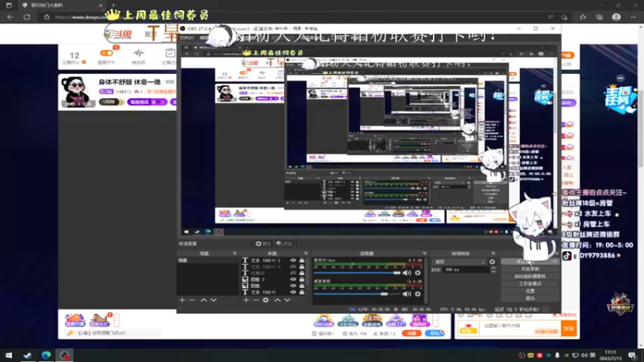
Task: Open the streamer task checklist icon
Action: click(170, 53)
